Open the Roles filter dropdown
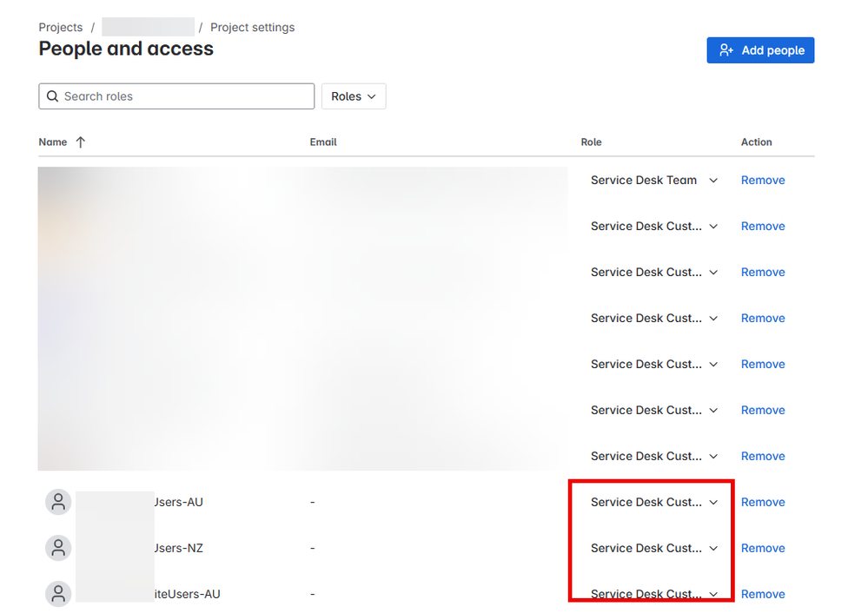 click(x=354, y=96)
